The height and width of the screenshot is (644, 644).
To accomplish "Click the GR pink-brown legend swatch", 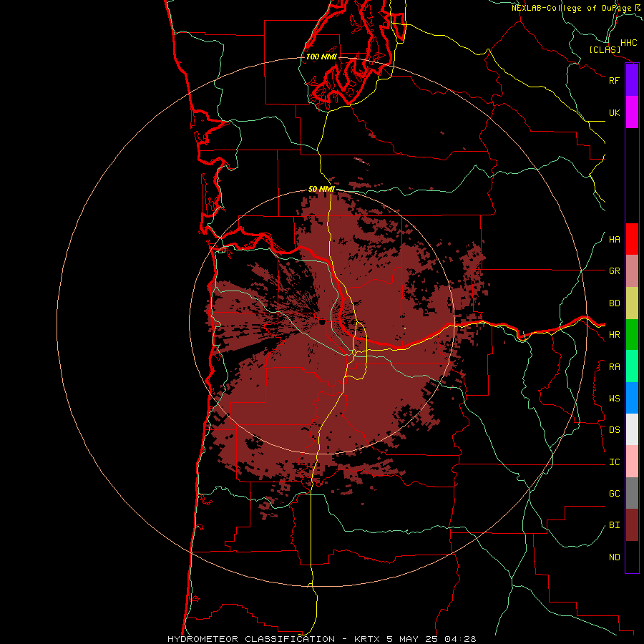I will pyautogui.click(x=632, y=271).
